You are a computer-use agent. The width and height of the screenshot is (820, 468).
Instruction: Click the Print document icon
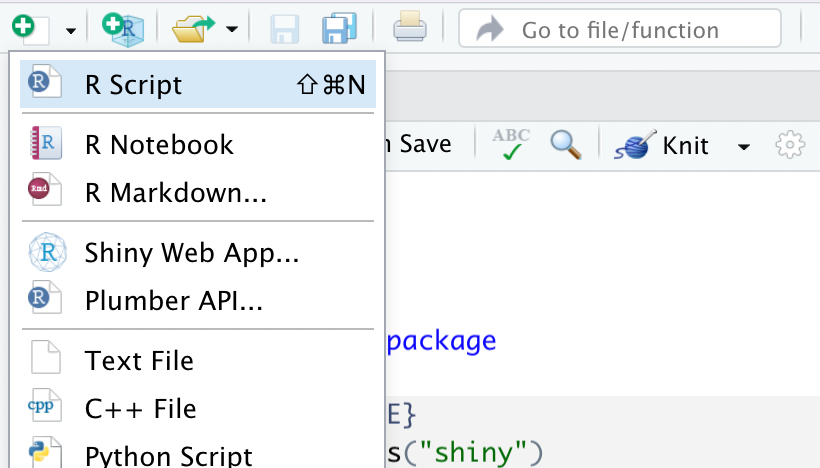point(410,29)
